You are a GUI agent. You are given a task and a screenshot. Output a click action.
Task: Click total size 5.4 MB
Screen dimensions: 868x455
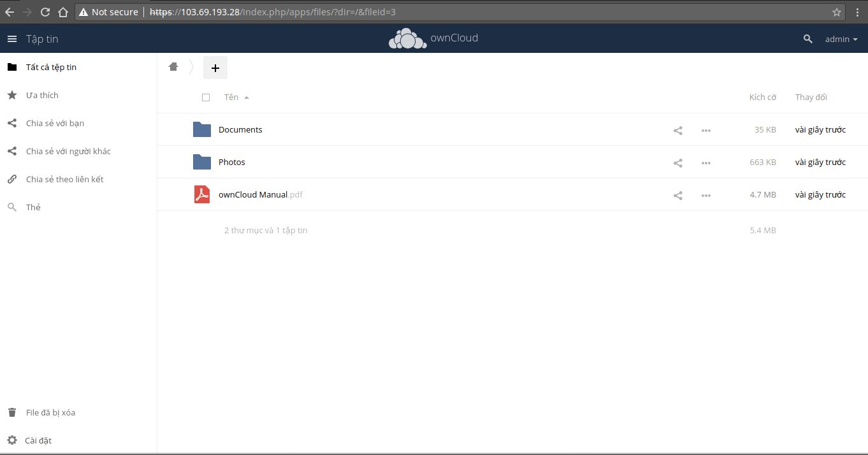point(763,230)
